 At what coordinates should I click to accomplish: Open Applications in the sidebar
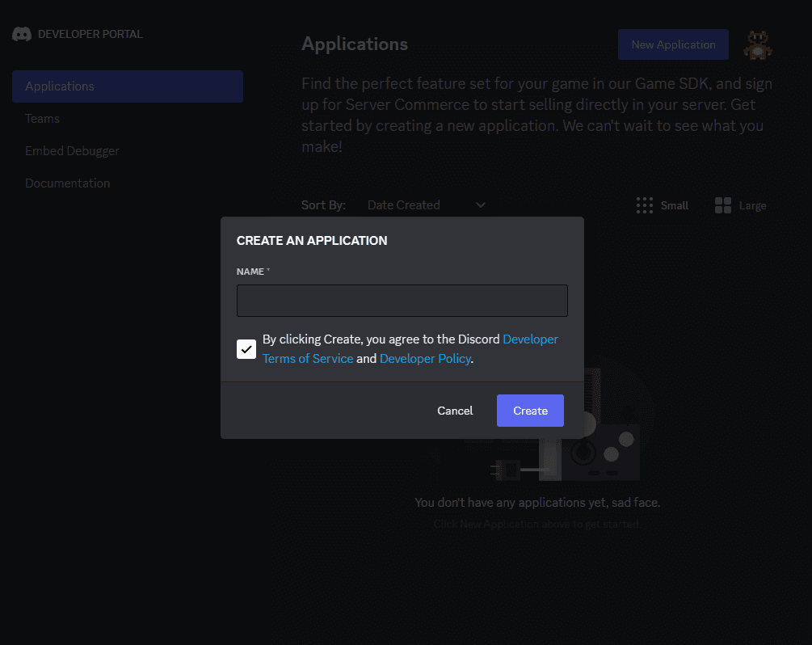pos(128,86)
